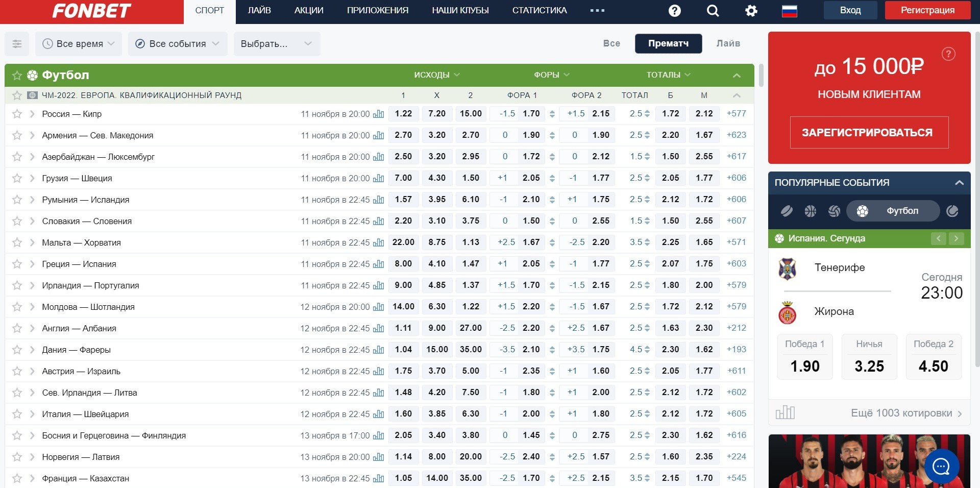The image size is (980, 488).
Task: Open the НАШИ КЛУБЫ tab
Action: (x=460, y=11)
